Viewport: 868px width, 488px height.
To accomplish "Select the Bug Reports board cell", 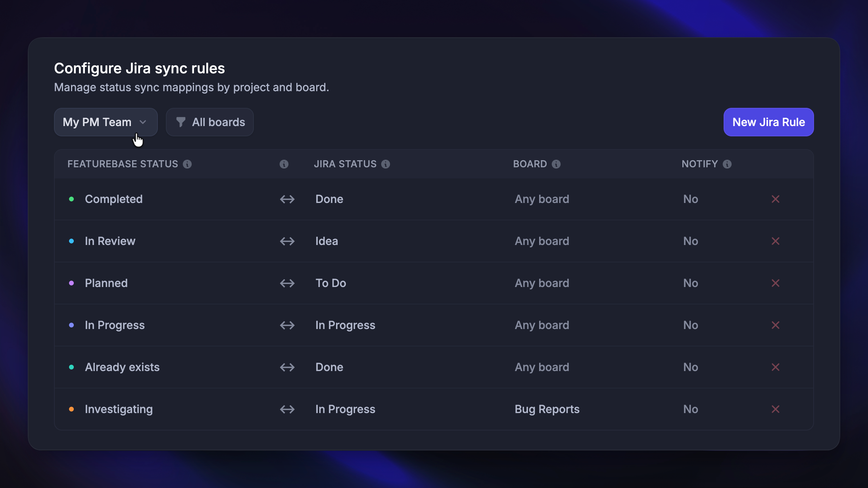I will pos(547,409).
